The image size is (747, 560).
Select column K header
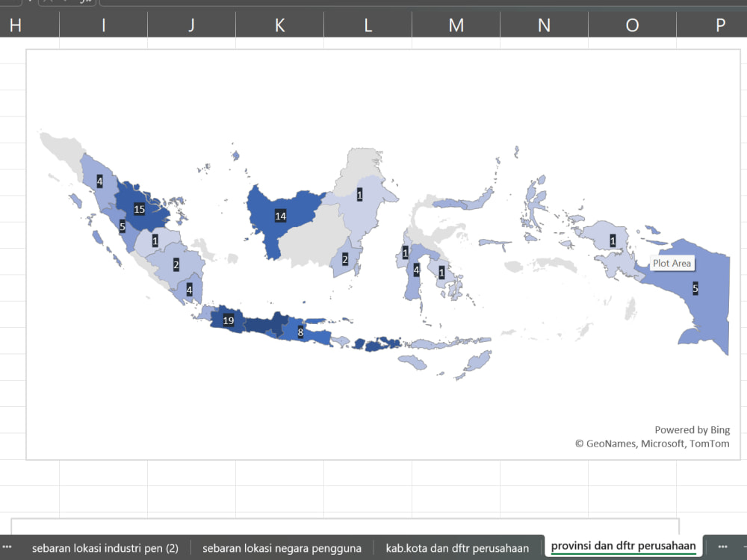(x=279, y=25)
